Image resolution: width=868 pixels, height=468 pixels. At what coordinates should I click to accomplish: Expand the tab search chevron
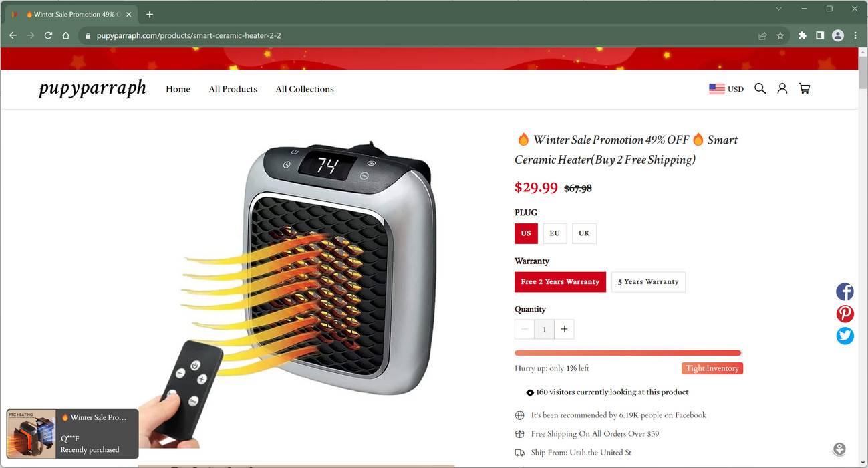click(x=778, y=9)
